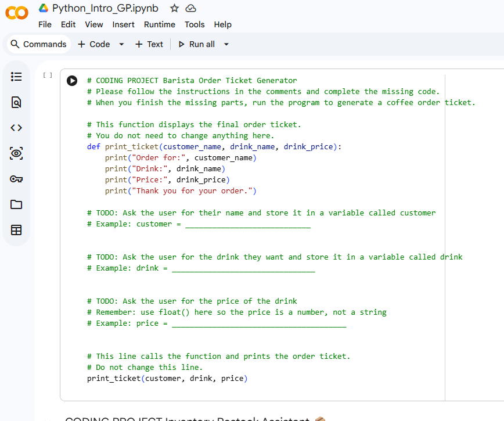Click the "# Example: customer =" comment line
The image size is (504, 421).
tap(199, 224)
